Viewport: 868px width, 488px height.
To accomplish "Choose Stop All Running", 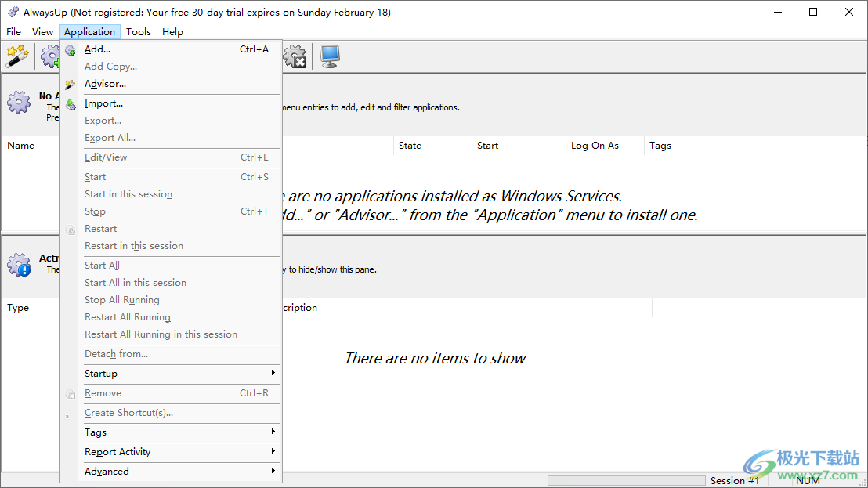I will tap(171, 300).
